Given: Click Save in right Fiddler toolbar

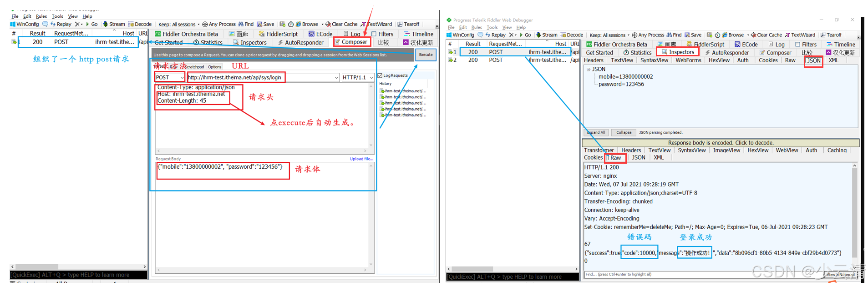Looking at the screenshot, I should coord(693,35).
